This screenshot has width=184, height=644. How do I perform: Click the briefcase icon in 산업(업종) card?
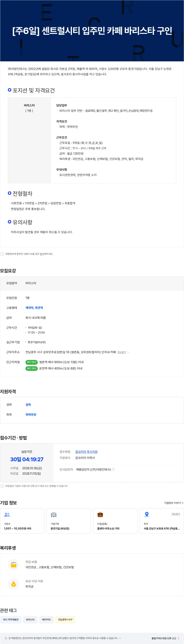[100, 515]
